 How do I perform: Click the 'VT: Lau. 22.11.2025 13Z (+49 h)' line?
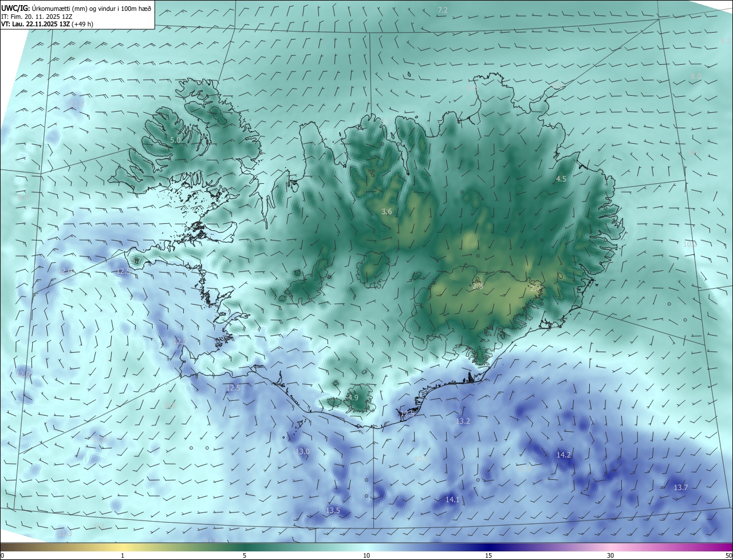tap(47, 24)
